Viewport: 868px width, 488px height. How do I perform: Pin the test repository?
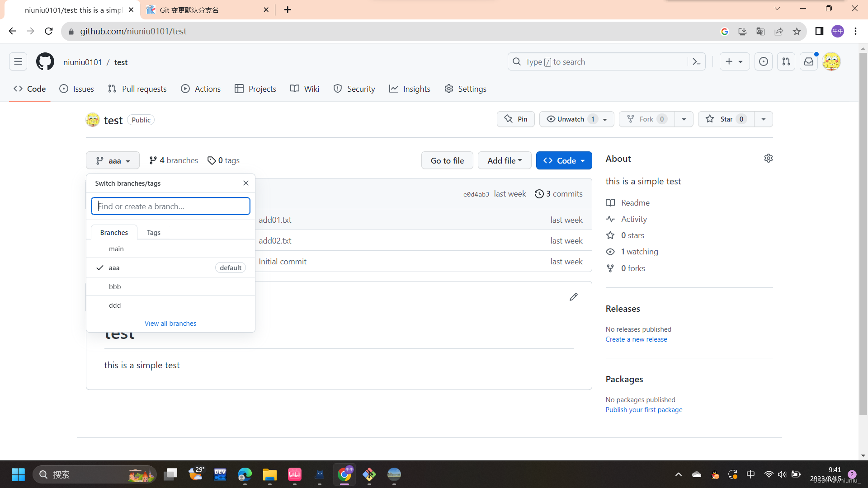[x=516, y=119]
